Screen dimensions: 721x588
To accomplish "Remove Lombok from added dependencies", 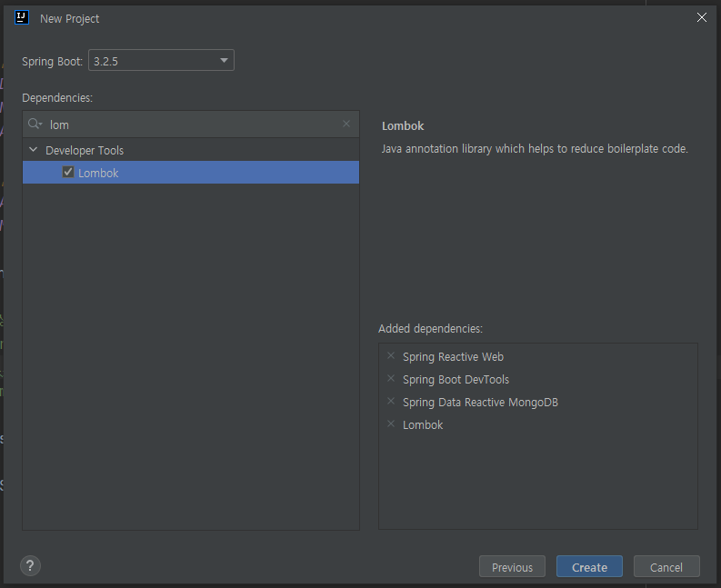I will coord(391,424).
